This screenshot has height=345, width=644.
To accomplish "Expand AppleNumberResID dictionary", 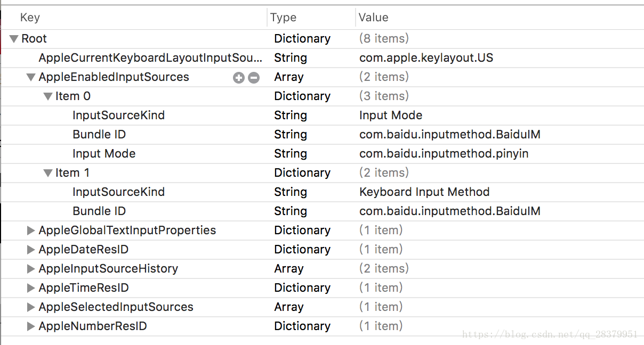I will [31, 326].
